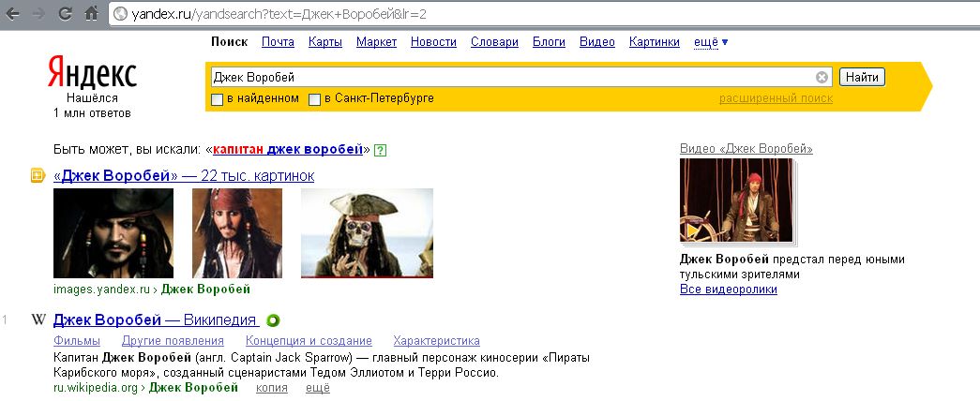
Task: Open the Яндекс logo home link
Action: click(92, 74)
